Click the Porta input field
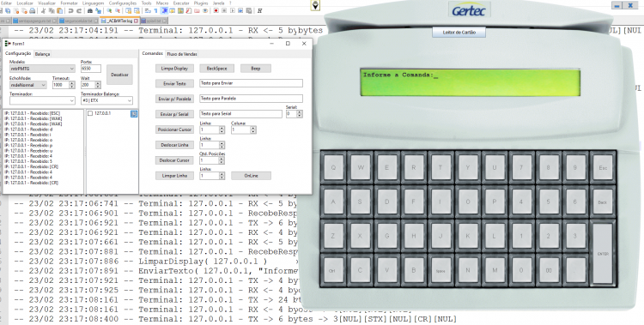The width and height of the screenshot is (644, 325). point(91,69)
